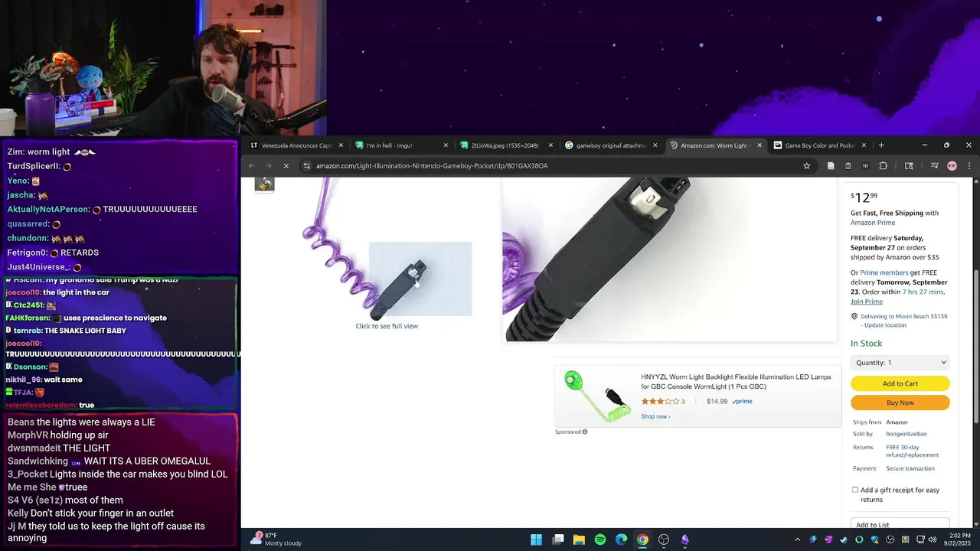The height and width of the screenshot is (551, 980).
Task: Open FREE 30-day refund/replacement link
Action: [x=912, y=451]
